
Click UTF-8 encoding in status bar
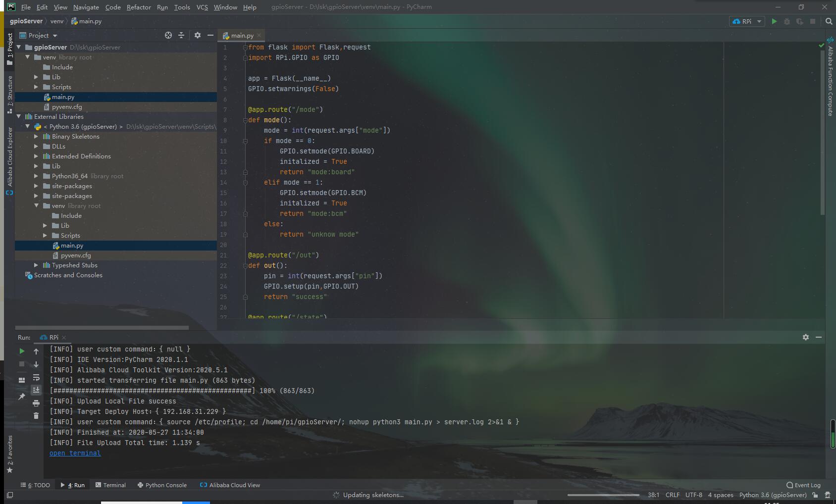click(x=694, y=495)
